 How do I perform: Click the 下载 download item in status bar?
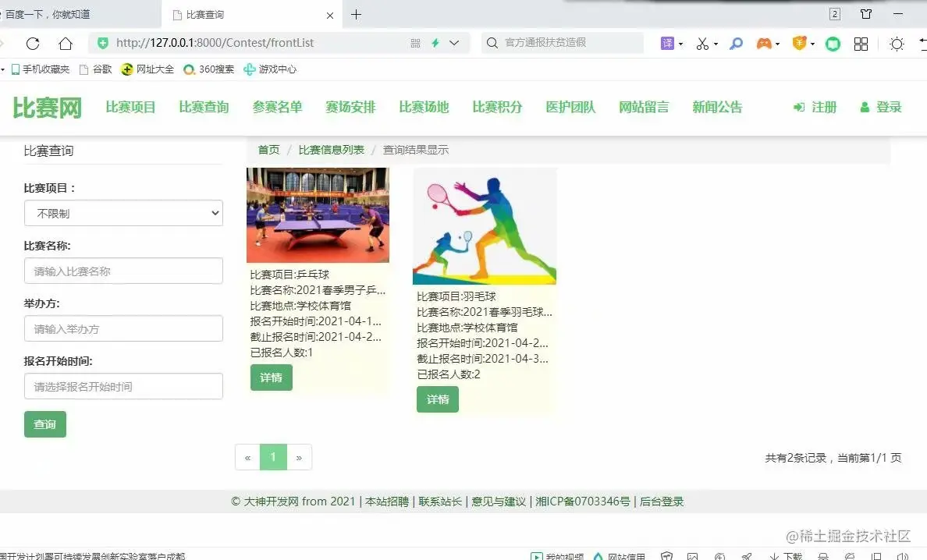coord(786,556)
